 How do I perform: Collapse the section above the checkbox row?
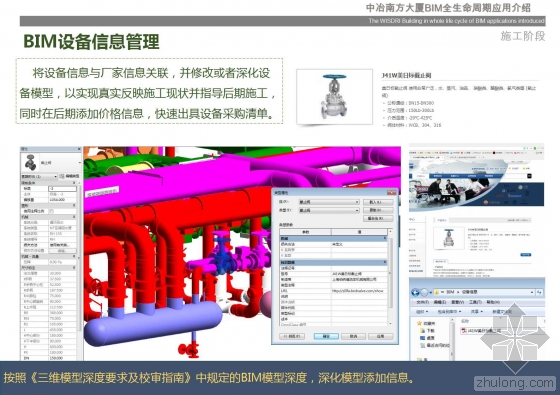click(75, 206)
